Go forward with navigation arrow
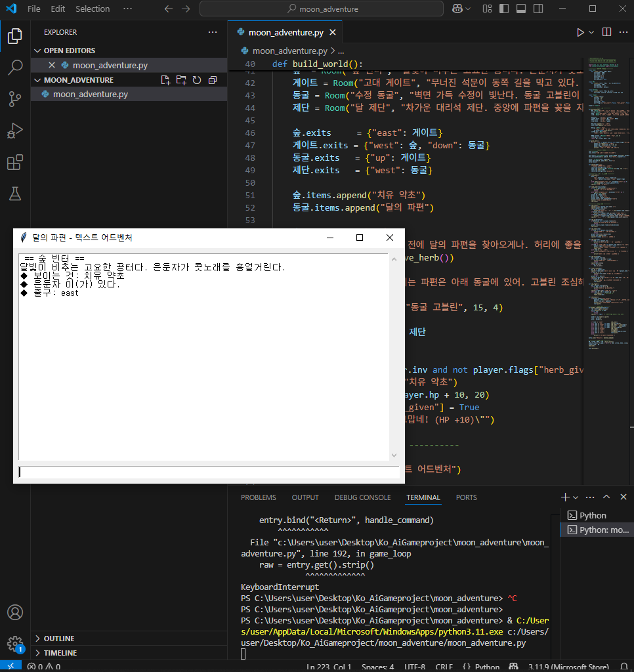This screenshot has width=634, height=672. tap(186, 9)
